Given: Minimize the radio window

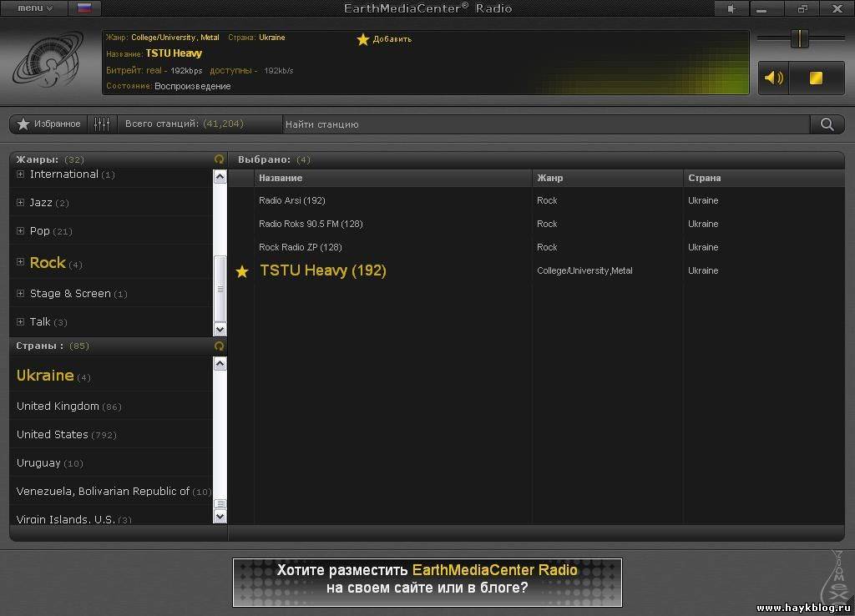Looking at the screenshot, I should tap(762, 8).
